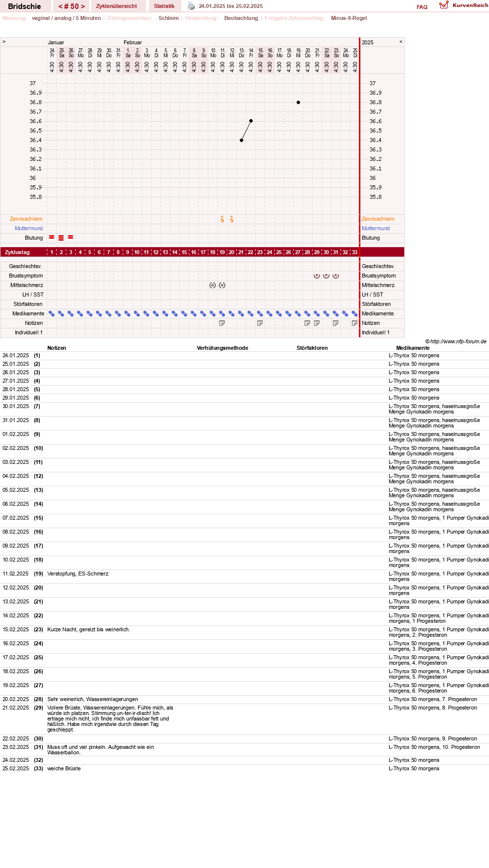Go to previous cycle with the left arrow by #50
Screen dimensions: 489x868
60,6
